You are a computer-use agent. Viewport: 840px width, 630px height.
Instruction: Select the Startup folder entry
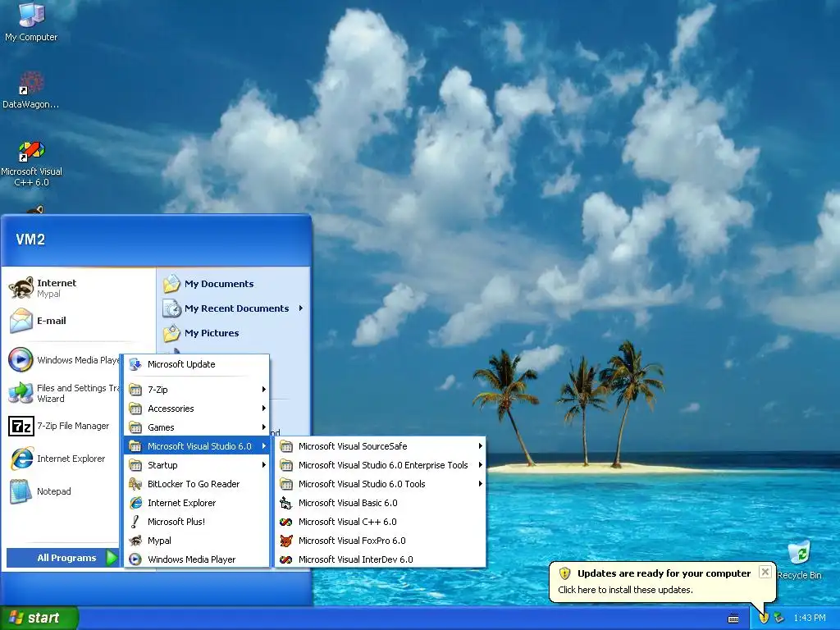coord(197,465)
